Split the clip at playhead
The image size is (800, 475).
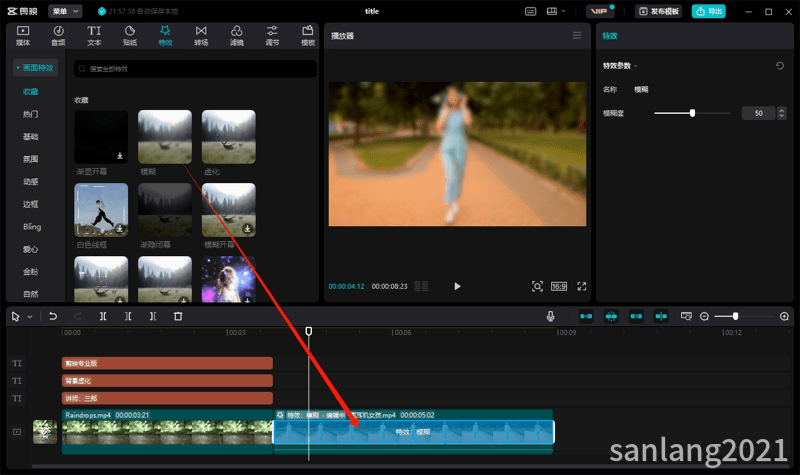click(103, 316)
